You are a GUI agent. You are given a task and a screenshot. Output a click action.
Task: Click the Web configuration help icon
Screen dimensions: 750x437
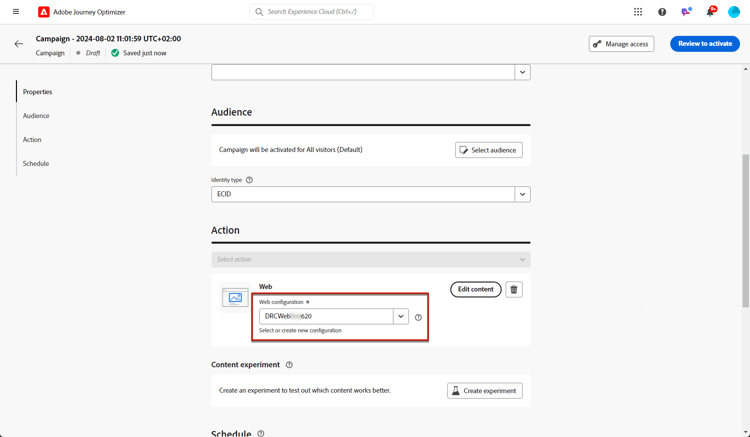tap(419, 317)
